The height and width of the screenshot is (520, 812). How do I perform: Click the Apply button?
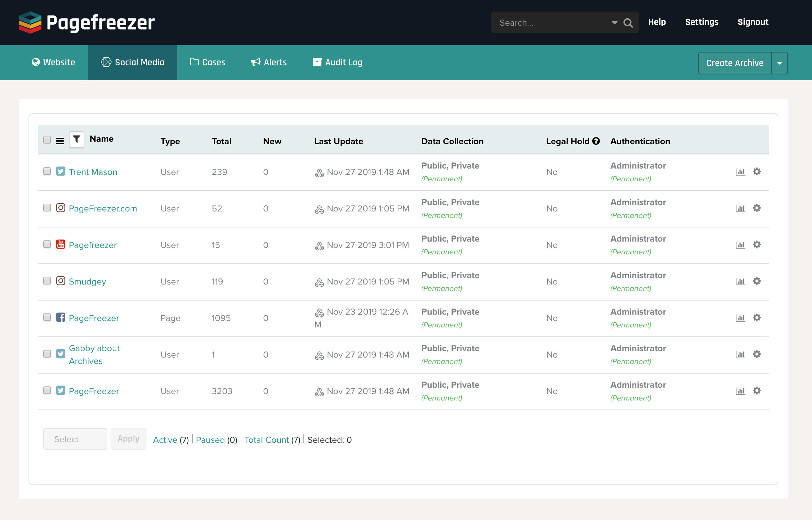pos(128,439)
